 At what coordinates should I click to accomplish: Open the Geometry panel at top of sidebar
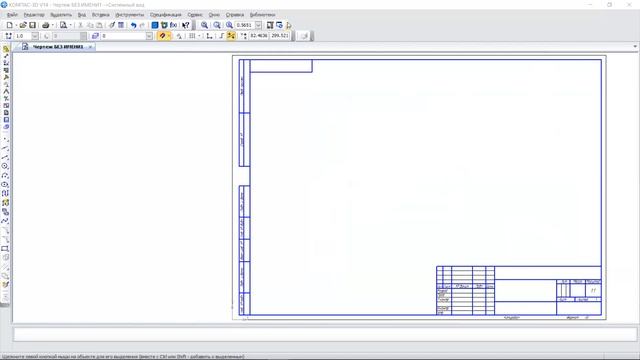pyautogui.click(x=6, y=49)
